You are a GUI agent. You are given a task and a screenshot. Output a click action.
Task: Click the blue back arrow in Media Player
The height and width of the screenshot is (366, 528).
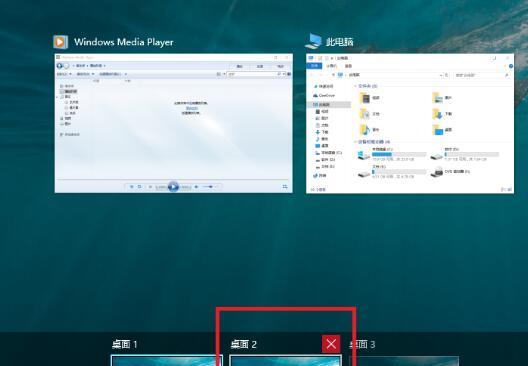tap(60, 66)
